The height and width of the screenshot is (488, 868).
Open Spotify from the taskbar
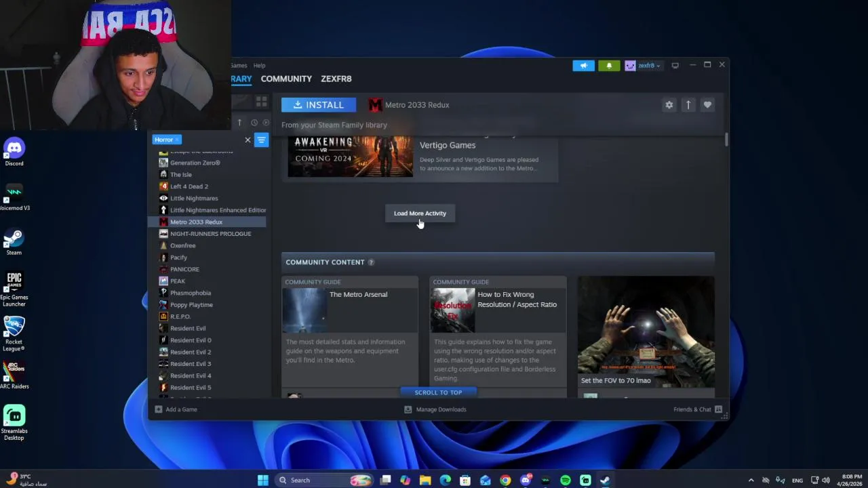tap(566, 480)
